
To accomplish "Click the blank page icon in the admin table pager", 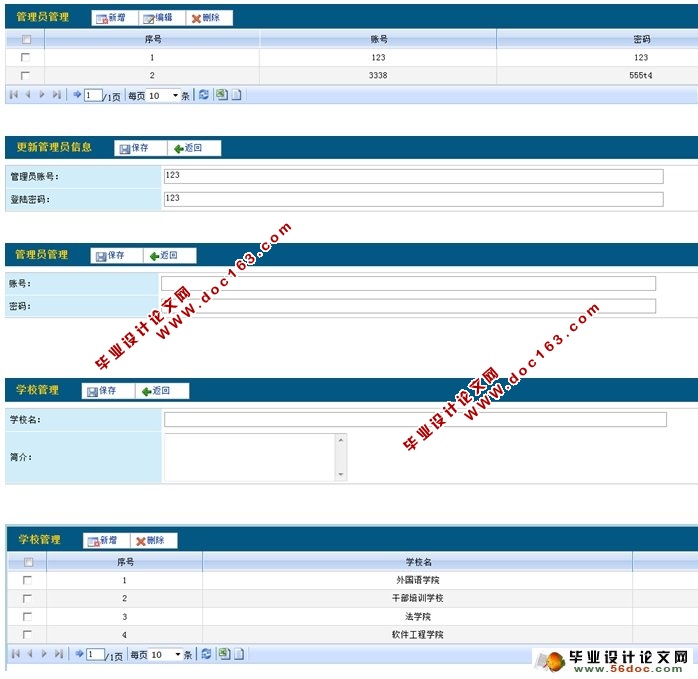I will [236, 95].
